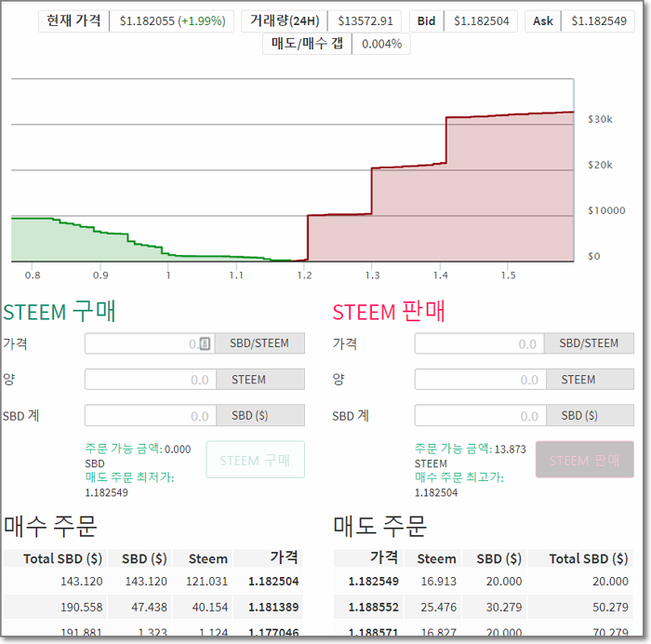Select the 1.182504 buy order row
Screen dimensions: 651x644
click(x=153, y=582)
